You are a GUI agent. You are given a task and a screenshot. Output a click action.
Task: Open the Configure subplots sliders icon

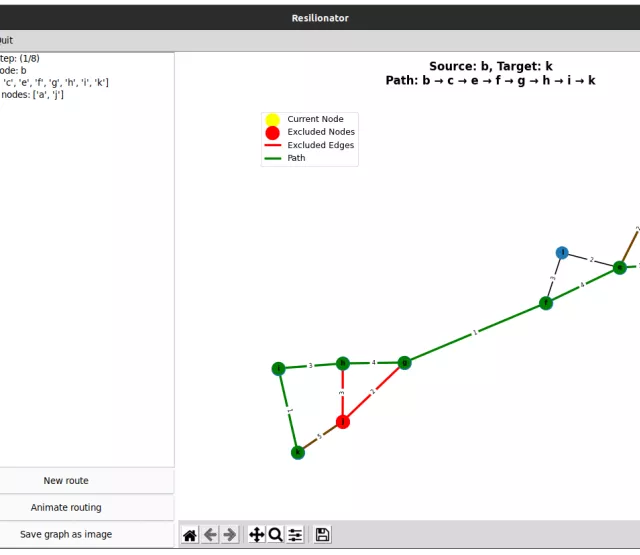295,535
